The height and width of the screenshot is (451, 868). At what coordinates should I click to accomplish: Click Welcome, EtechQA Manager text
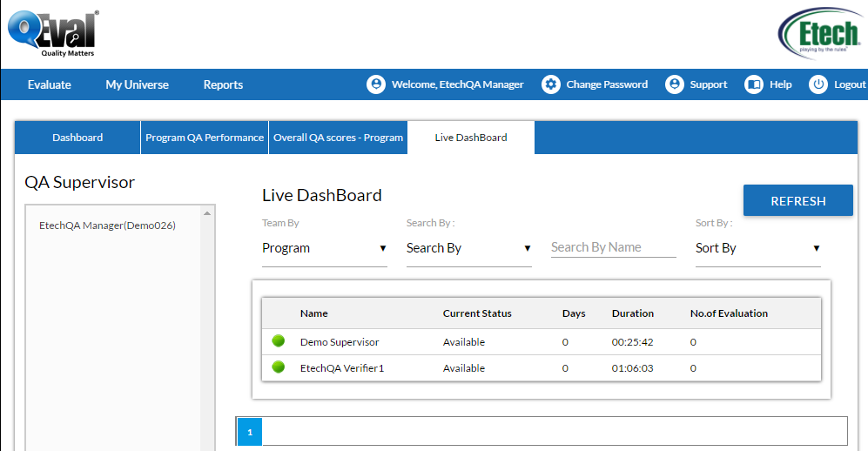(x=457, y=84)
